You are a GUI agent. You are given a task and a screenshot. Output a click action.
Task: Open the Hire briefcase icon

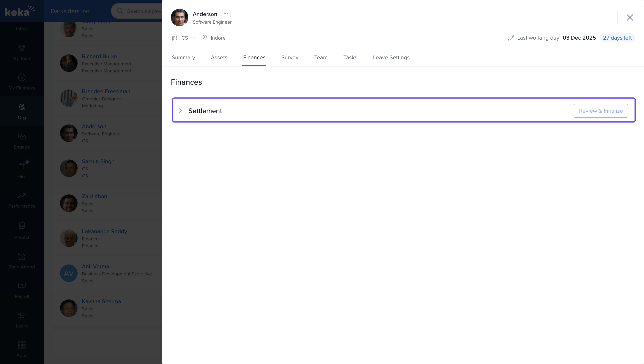click(22, 166)
